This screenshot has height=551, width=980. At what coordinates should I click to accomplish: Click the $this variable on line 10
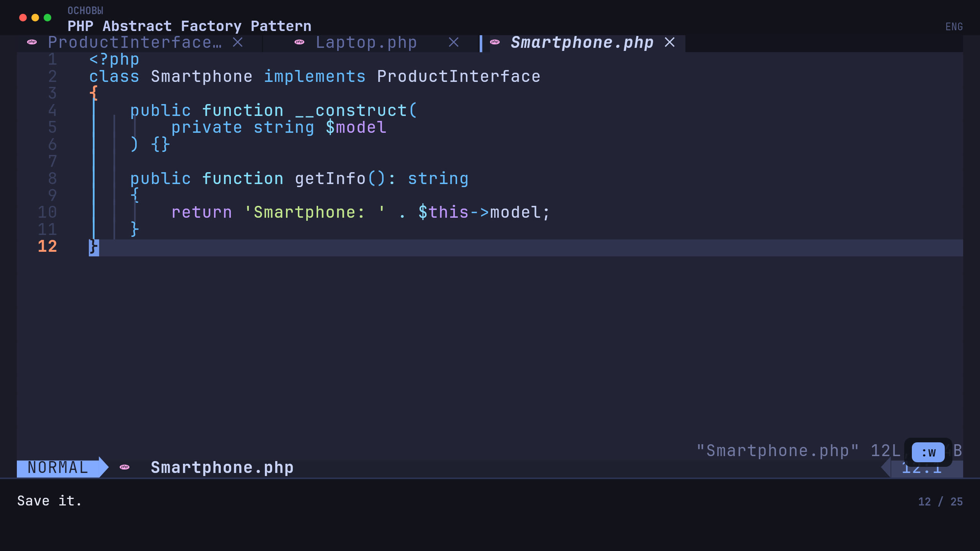click(x=443, y=212)
